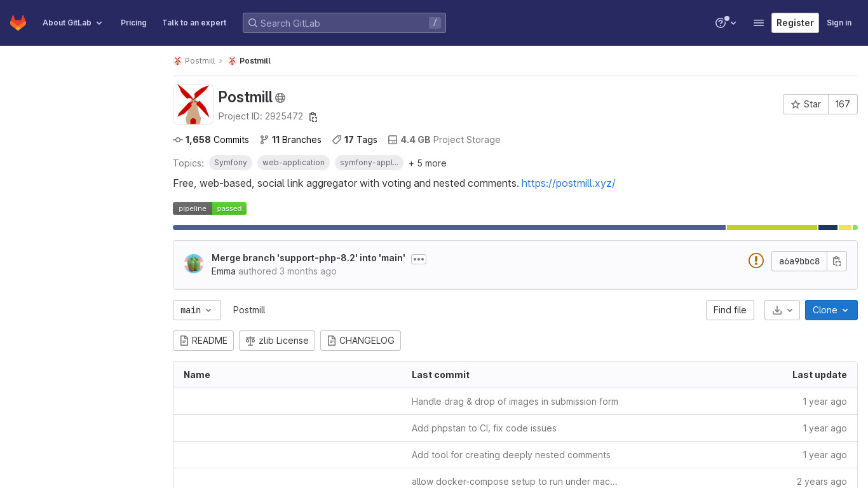The width and height of the screenshot is (868, 488).
Task: Star the Postmill project
Action: pyautogui.click(x=806, y=104)
